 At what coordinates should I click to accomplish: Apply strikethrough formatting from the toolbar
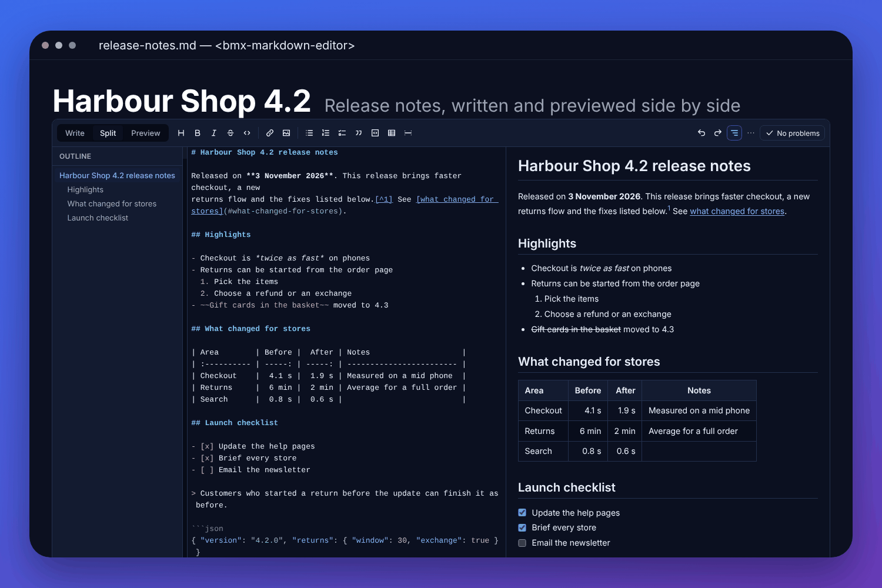tap(230, 133)
